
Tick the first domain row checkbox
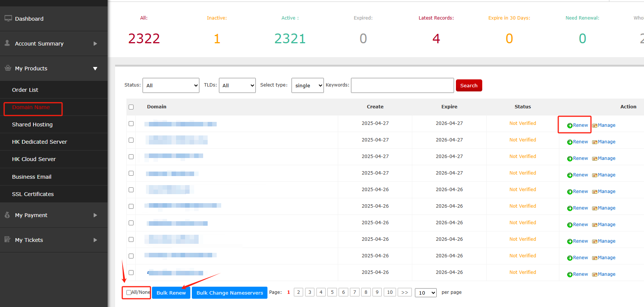(x=131, y=123)
